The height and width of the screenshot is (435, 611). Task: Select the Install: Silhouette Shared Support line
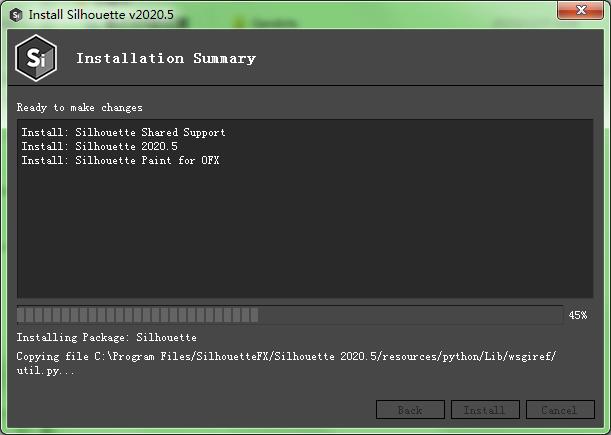point(124,132)
